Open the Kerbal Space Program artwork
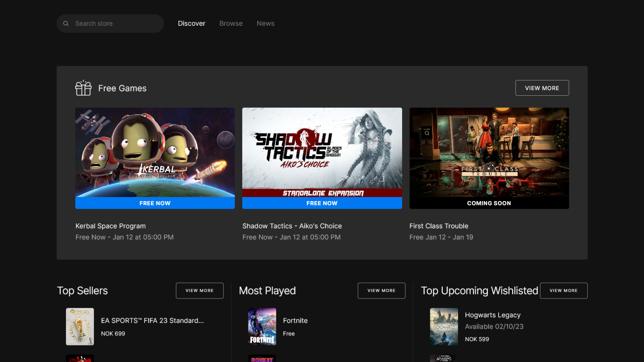Screen dimensions: 644x362 click(155, 152)
